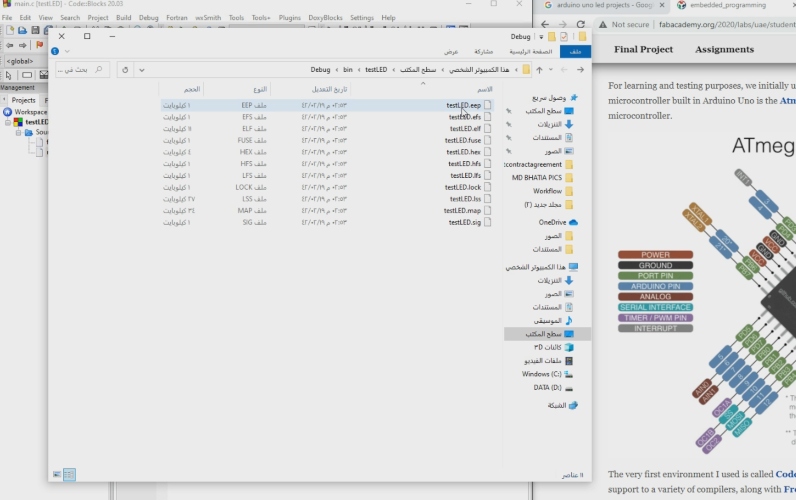Select testLED.eep file in Explorer list
The height and width of the screenshot is (500, 796).
tap(326, 105)
